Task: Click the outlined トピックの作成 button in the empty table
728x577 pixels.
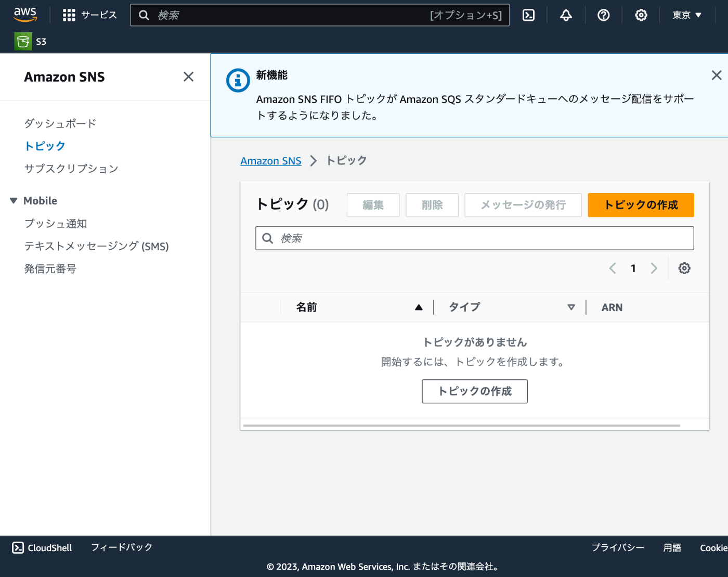Action: point(475,391)
